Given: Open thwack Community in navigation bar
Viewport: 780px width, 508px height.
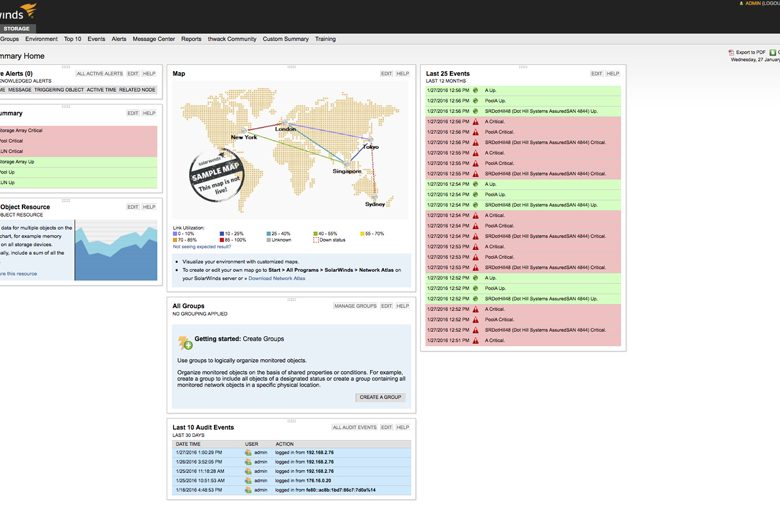Looking at the screenshot, I should (x=232, y=39).
